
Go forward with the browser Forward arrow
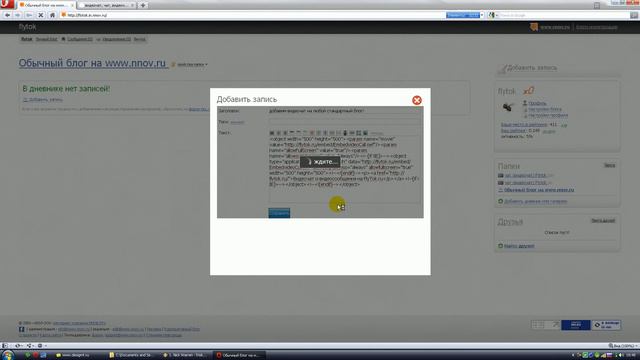pos(18,15)
